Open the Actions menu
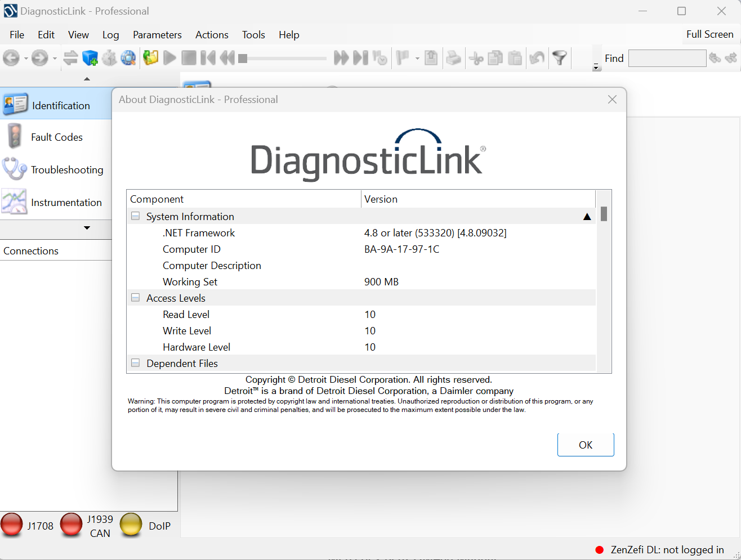Image resolution: width=741 pixels, height=560 pixels. pyautogui.click(x=212, y=35)
